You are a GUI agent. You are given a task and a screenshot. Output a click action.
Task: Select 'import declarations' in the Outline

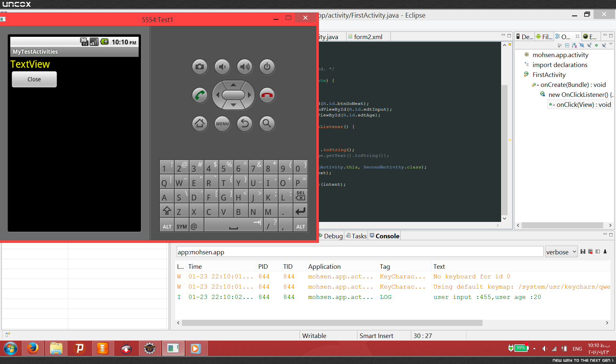click(560, 65)
